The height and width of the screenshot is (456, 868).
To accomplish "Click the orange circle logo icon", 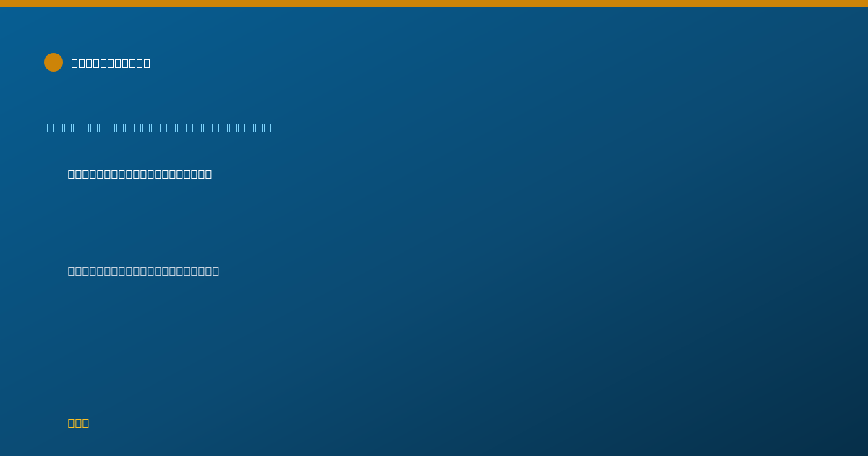I will pos(54,62).
